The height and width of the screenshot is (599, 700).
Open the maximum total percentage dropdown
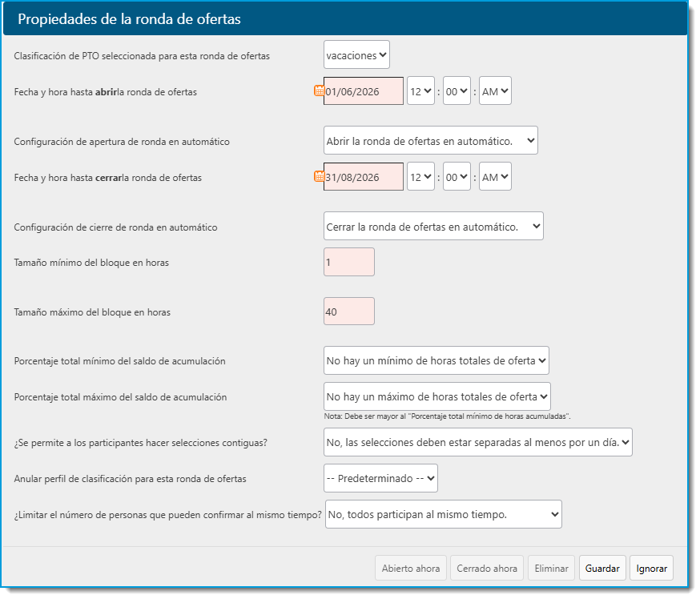pos(436,397)
